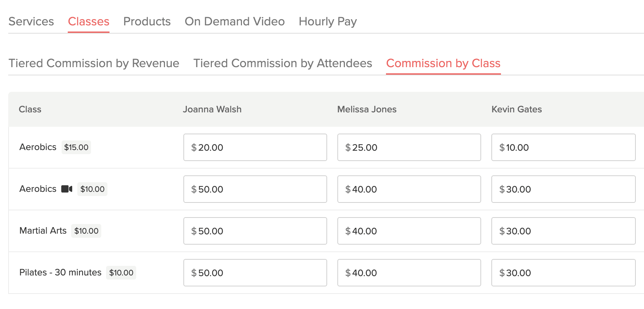Select Tiered Commission by Attendees

(x=283, y=63)
